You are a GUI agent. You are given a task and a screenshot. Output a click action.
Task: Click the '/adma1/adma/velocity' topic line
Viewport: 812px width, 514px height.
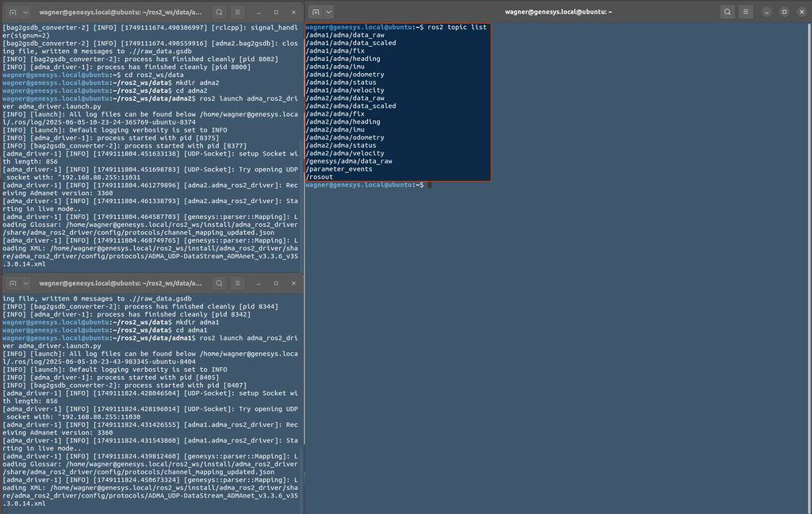click(x=346, y=90)
